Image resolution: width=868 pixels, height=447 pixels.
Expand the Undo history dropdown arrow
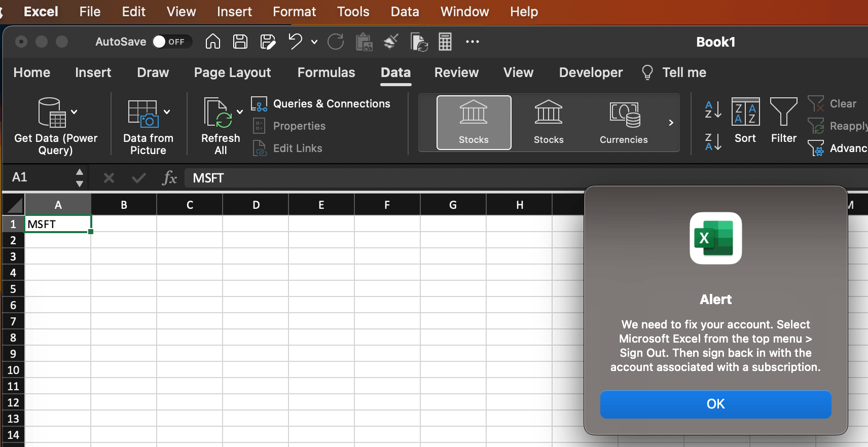314,42
